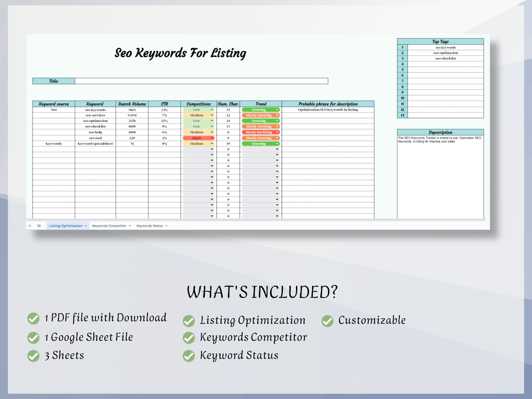Click the 'seo help' keyword cell
The height and width of the screenshot is (399, 532).
pyautogui.click(x=95, y=132)
